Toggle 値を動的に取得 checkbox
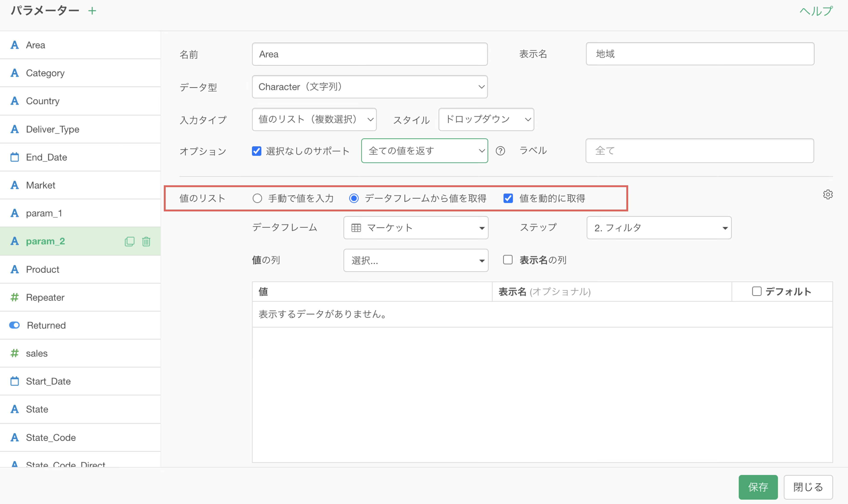Screen dimensions: 848x504 (x=508, y=198)
